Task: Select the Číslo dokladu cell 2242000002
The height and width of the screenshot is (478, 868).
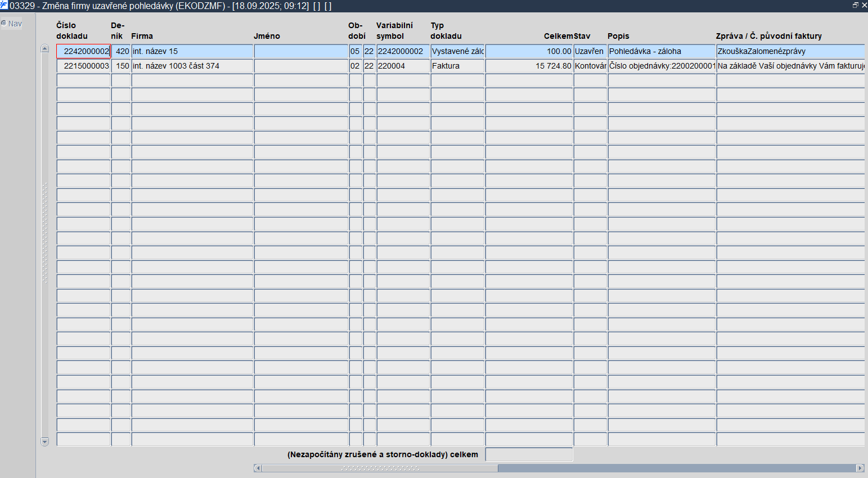Action: tap(83, 51)
